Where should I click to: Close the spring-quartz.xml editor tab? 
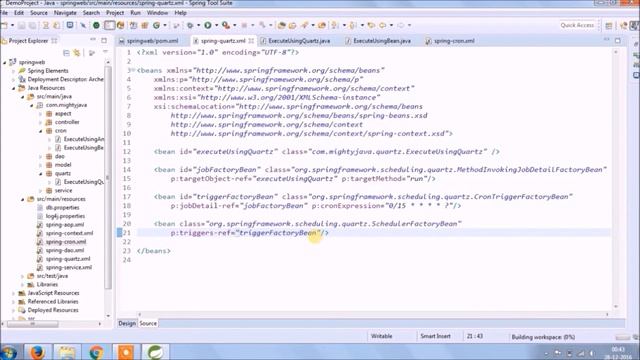[x=251, y=41]
